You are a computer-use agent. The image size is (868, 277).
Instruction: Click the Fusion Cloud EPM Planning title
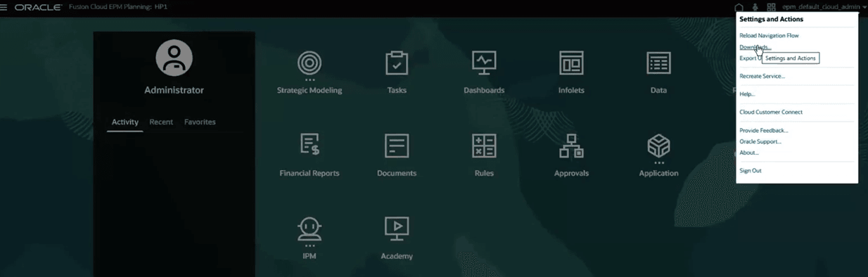coord(118,7)
